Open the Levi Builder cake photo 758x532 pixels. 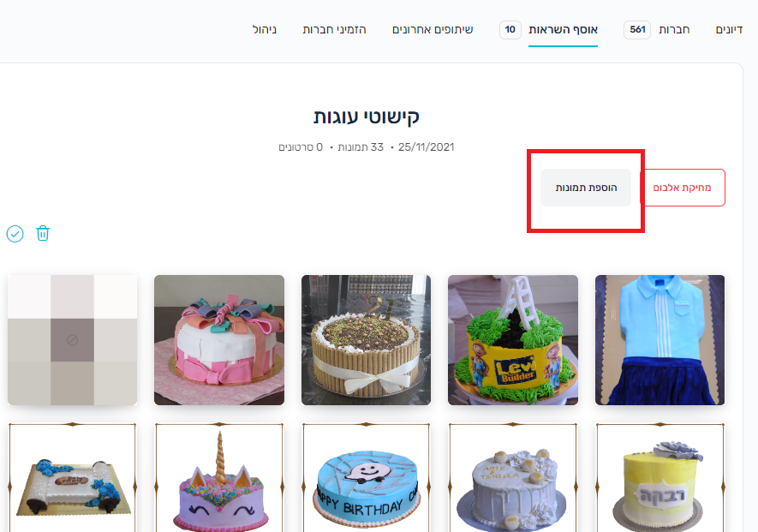click(513, 340)
